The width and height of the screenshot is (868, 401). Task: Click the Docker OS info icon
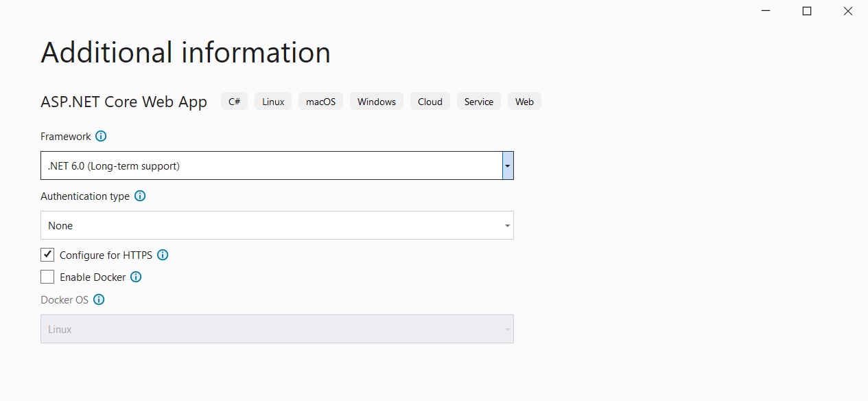(99, 299)
